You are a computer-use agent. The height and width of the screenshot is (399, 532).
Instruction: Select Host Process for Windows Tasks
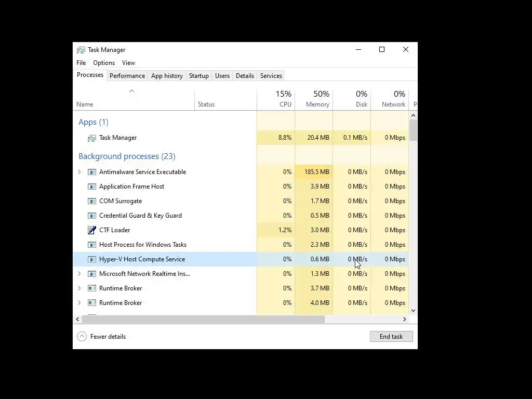[x=241, y=245]
